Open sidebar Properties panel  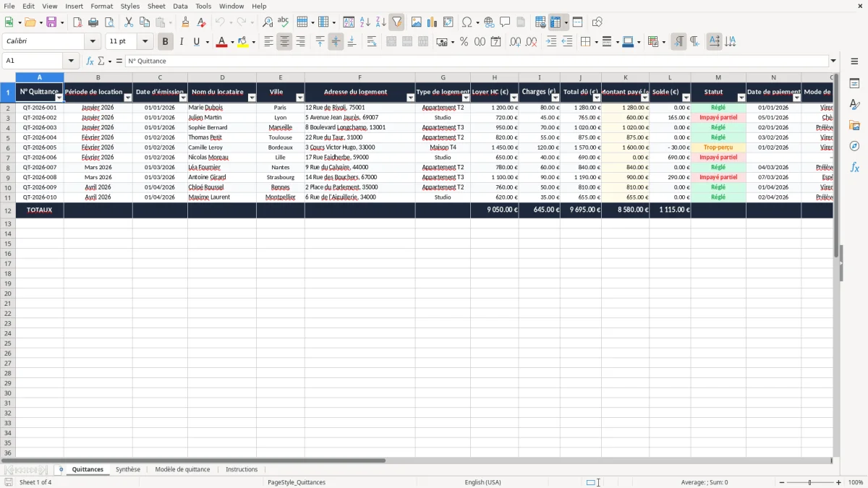[854, 84]
